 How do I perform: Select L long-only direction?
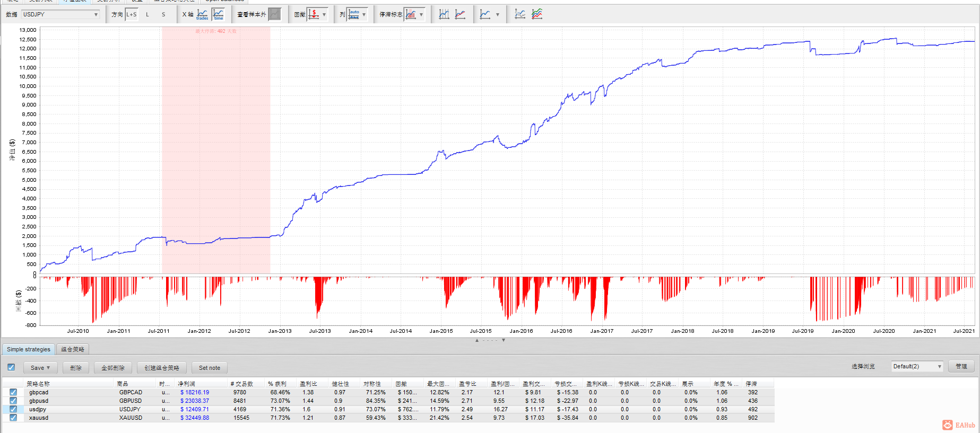(148, 14)
